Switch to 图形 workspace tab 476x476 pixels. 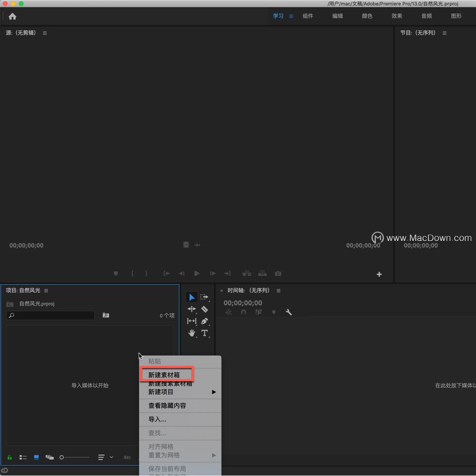click(x=456, y=16)
